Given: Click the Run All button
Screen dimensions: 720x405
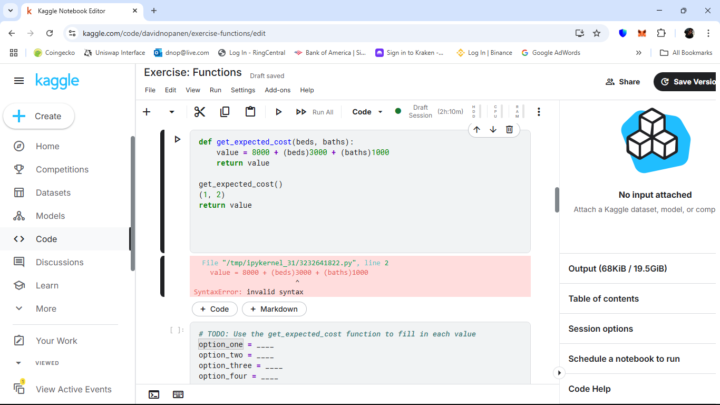Looking at the screenshot, I should (315, 112).
